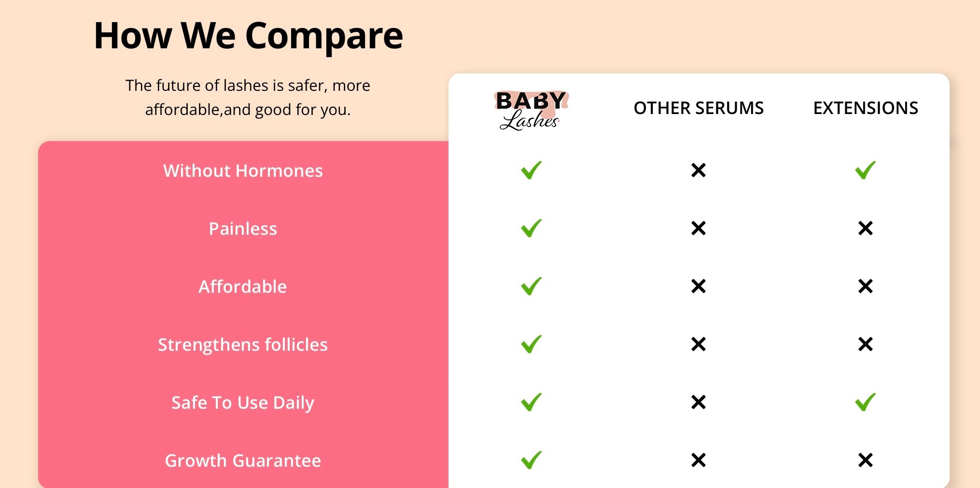Click Extensions X mark for Painless
This screenshot has height=488, width=980.
click(865, 228)
